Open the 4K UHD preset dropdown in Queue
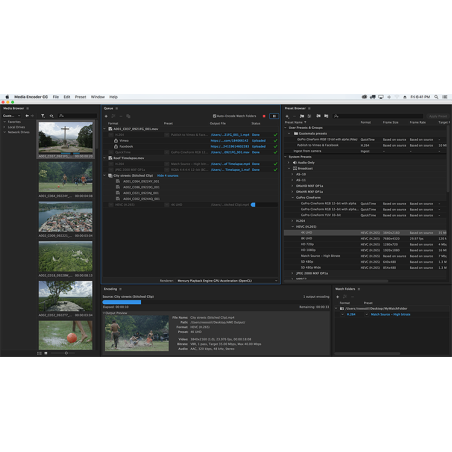 pos(167,205)
